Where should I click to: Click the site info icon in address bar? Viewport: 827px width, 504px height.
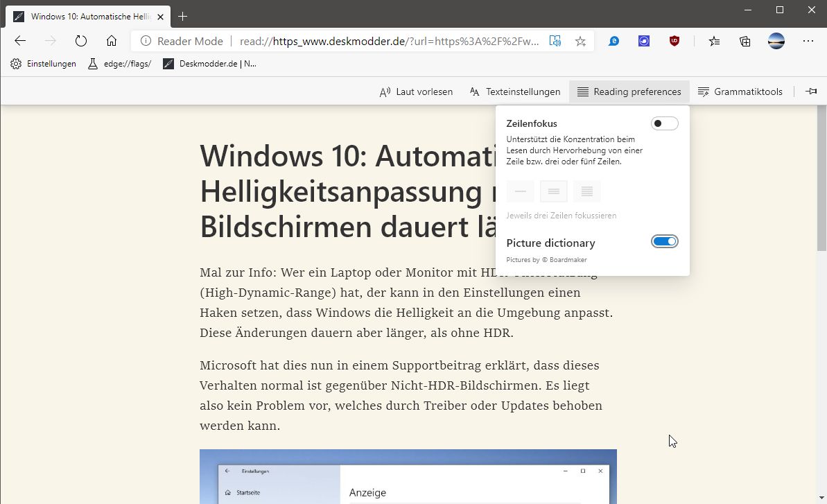(x=146, y=41)
